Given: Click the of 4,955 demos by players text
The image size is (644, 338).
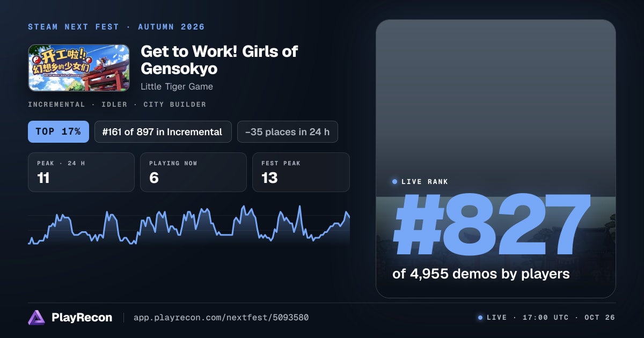Looking at the screenshot, I should tap(481, 274).
